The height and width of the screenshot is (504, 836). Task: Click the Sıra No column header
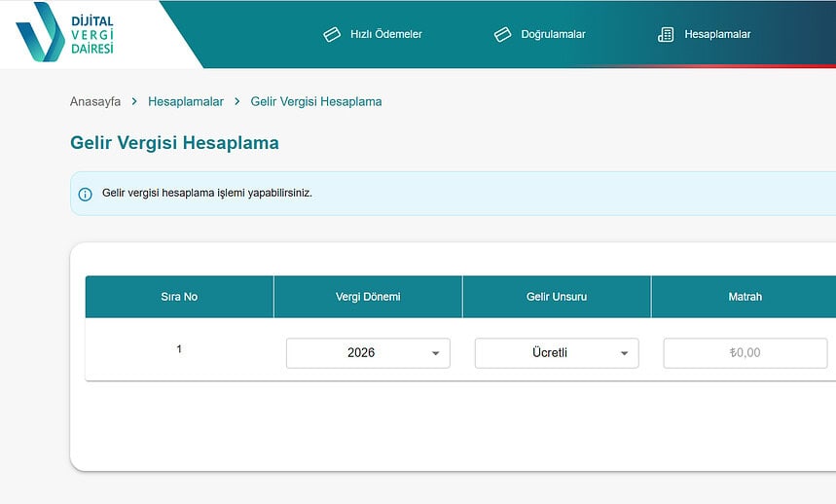tap(179, 297)
